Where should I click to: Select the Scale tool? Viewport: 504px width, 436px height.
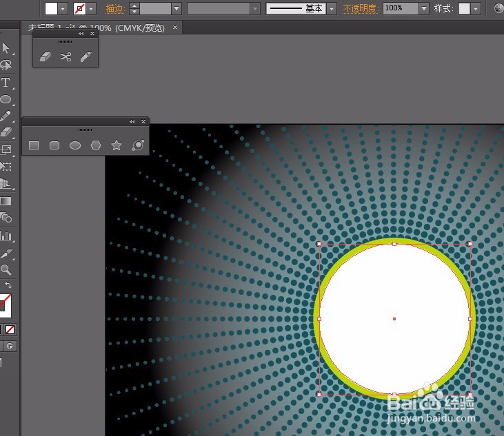pyautogui.click(x=6, y=149)
